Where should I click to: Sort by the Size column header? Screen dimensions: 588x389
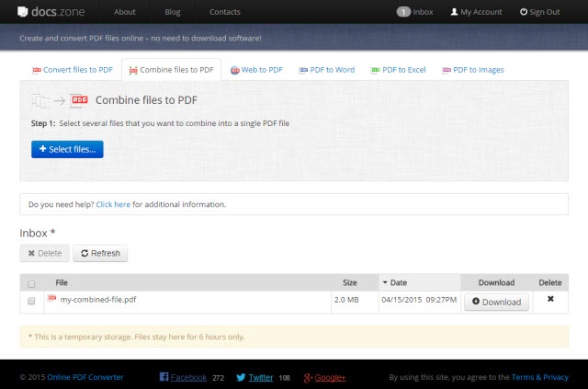pos(349,282)
